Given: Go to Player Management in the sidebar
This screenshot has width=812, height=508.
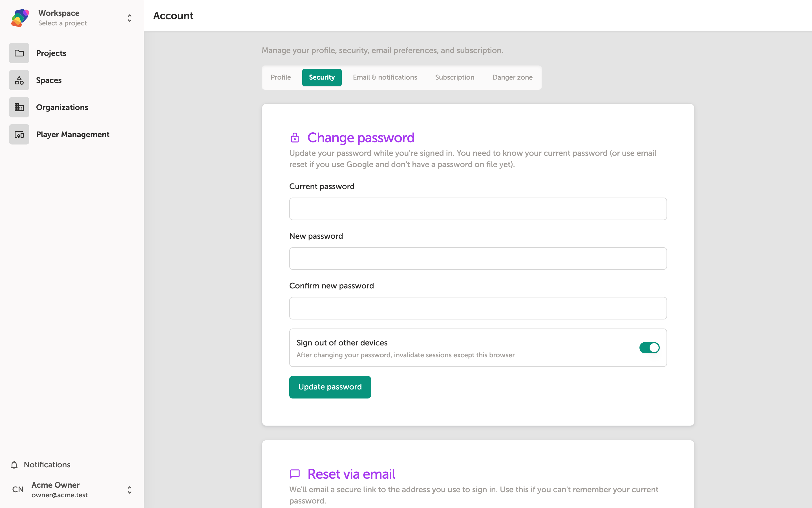Looking at the screenshot, I should coord(72,134).
